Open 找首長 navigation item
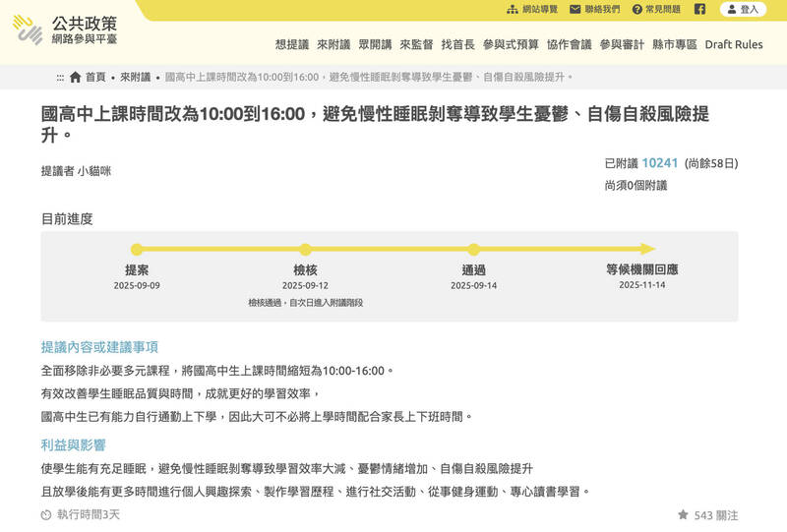Image resolution: width=787 pixels, height=532 pixels. point(457,44)
